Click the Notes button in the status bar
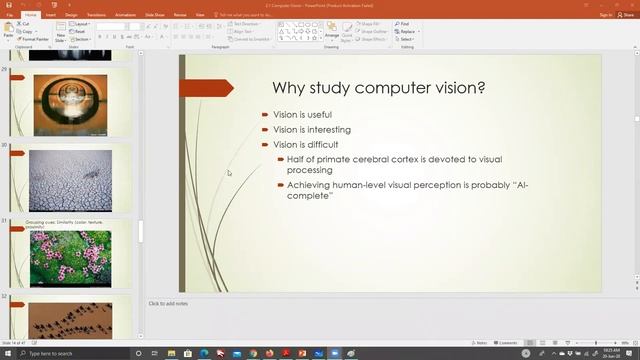640x360 pixels. [479, 343]
